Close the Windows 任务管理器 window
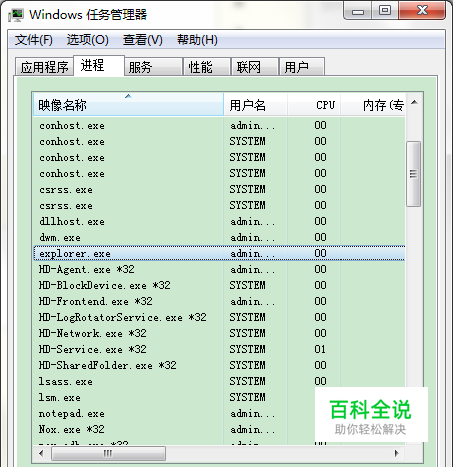This screenshot has height=467, width=453. [422, 10]
